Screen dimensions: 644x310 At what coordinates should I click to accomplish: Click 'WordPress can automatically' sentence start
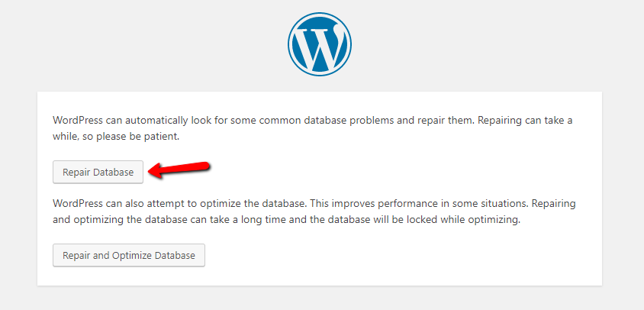(121, 121)
